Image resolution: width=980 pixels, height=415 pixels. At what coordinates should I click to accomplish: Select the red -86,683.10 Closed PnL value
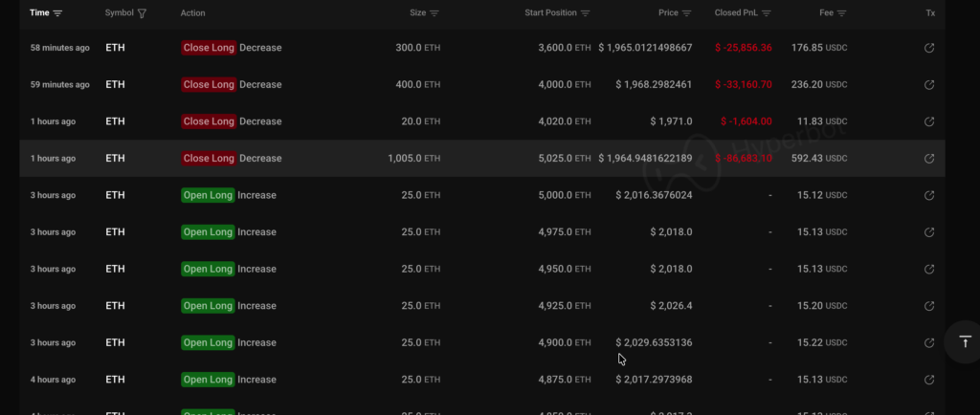(743, 159)
